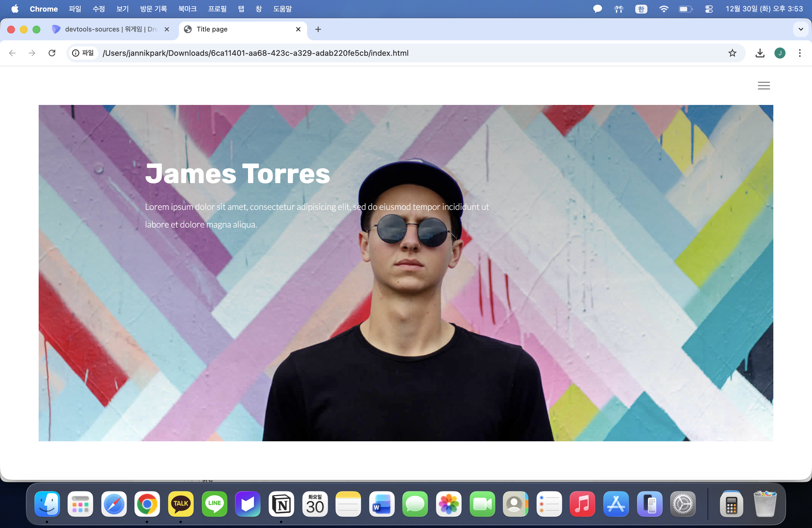The height and width of the screenshot is (528, 812).
Task: Bookmark this page with star icon
Action: click(732, 53)
